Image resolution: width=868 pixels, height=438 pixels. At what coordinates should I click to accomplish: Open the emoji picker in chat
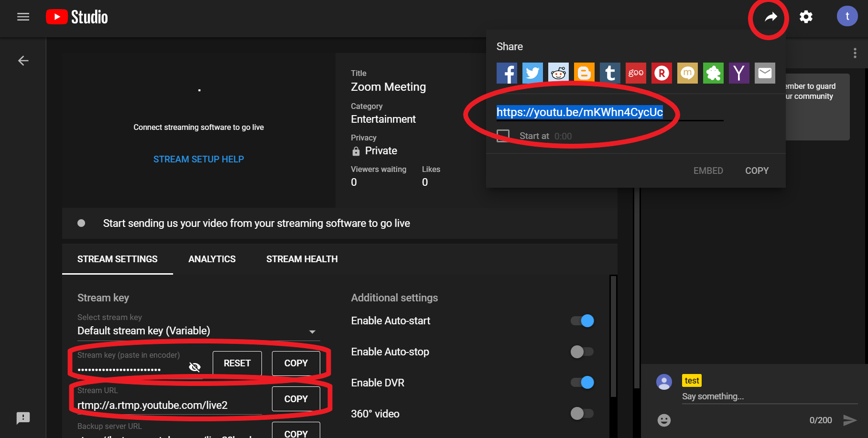[664, 420]
